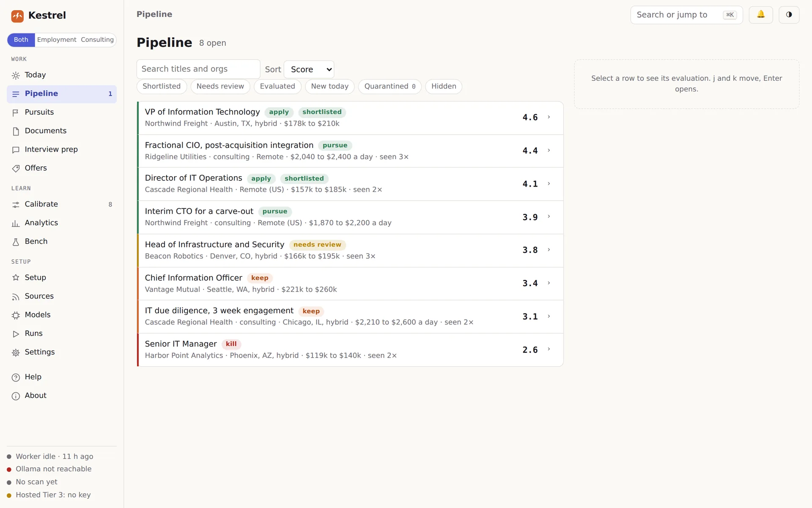Expand VP of Information Technology row chevron
The height and width of the screenshot is (508, 812).
549,117
